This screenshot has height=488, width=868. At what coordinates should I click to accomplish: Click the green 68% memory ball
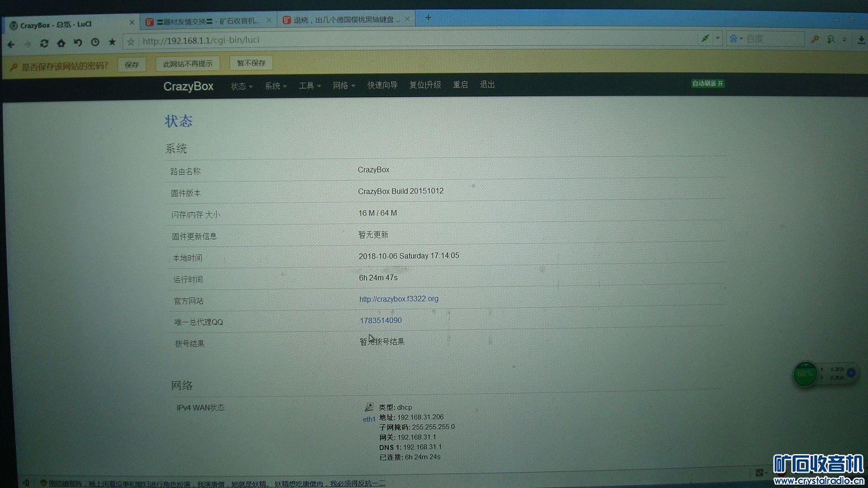click(805, 374)
